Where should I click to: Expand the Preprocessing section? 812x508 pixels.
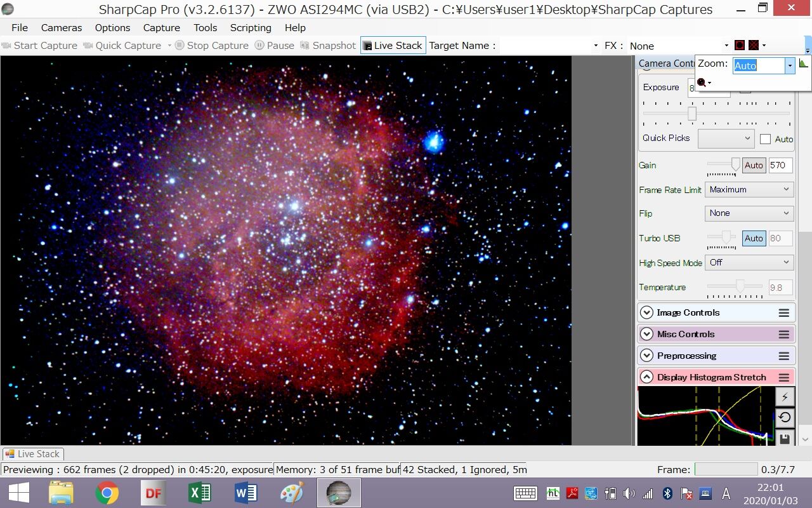coord(646,356)
